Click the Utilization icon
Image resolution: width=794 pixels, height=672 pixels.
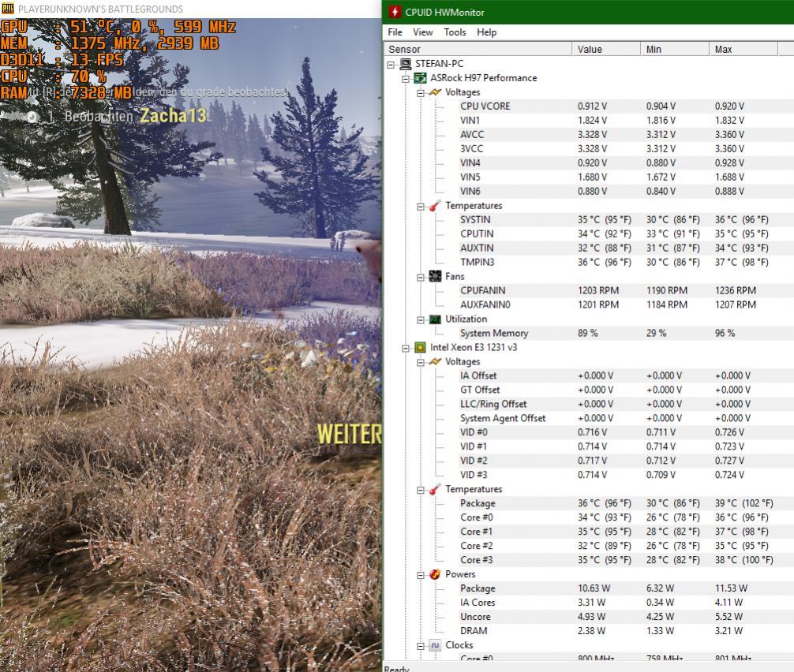coord(435,319)
